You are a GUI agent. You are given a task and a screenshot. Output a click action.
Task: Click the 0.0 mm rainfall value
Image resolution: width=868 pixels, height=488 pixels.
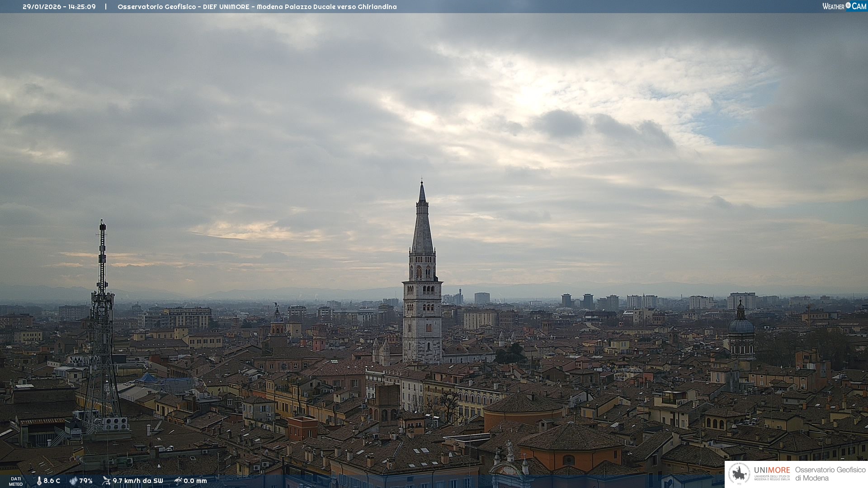[x=195, y=481]
